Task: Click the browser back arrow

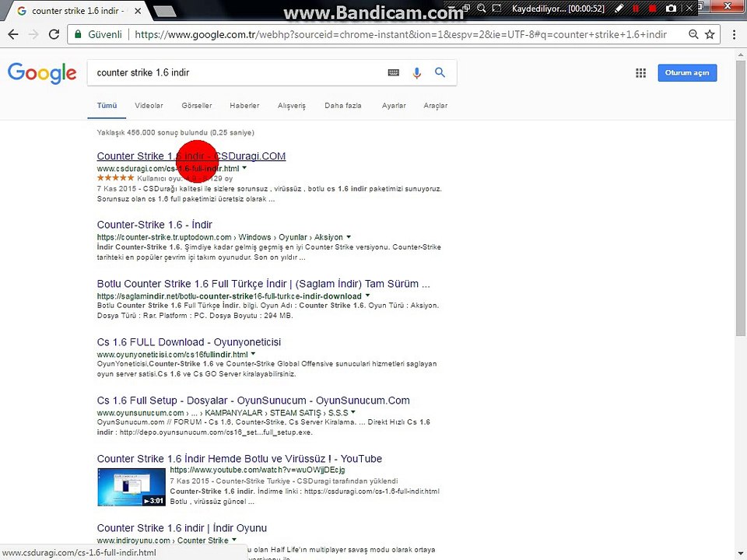Action: coord(13,34)
